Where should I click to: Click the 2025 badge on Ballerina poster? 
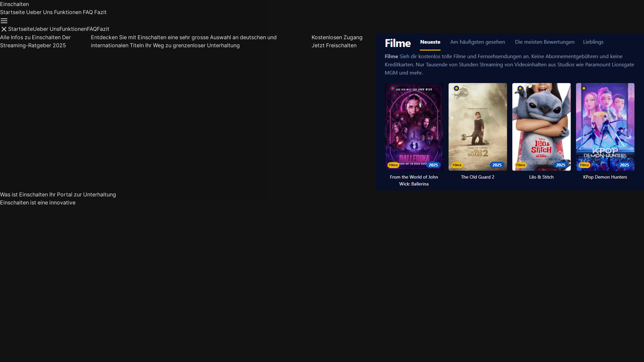point(433,165)
